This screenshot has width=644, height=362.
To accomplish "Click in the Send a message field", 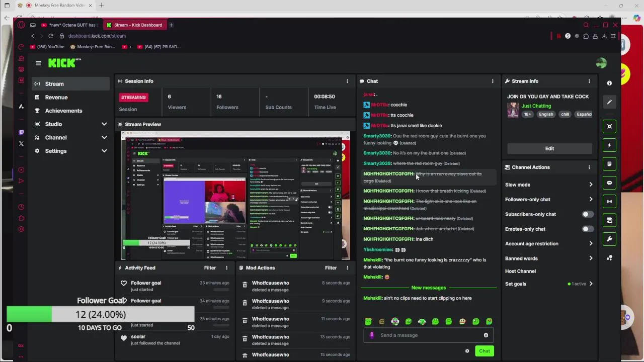I will point(429,335).
